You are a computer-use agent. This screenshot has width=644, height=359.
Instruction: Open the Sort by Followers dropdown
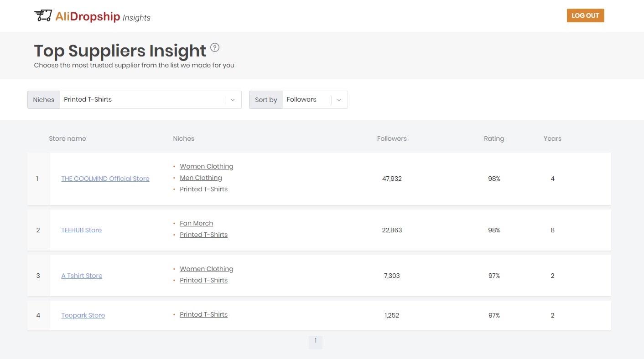pos(315,100)
